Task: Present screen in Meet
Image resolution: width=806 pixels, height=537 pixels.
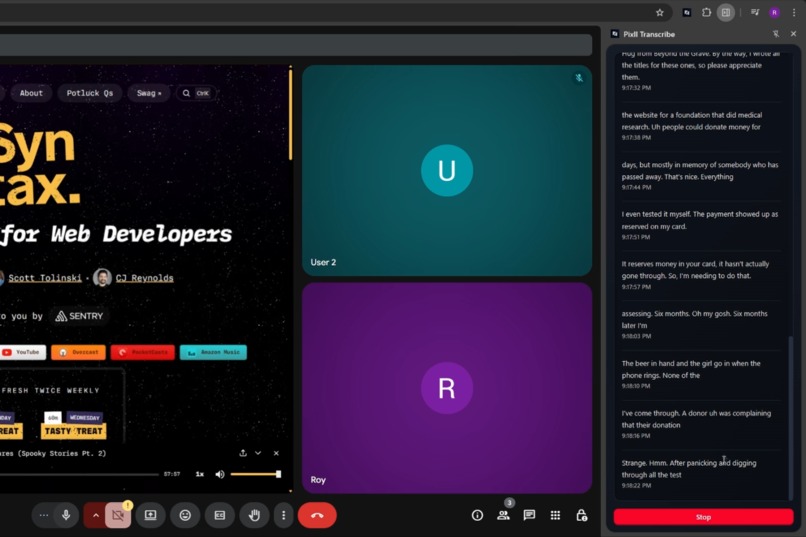Action: pos(150,515)
